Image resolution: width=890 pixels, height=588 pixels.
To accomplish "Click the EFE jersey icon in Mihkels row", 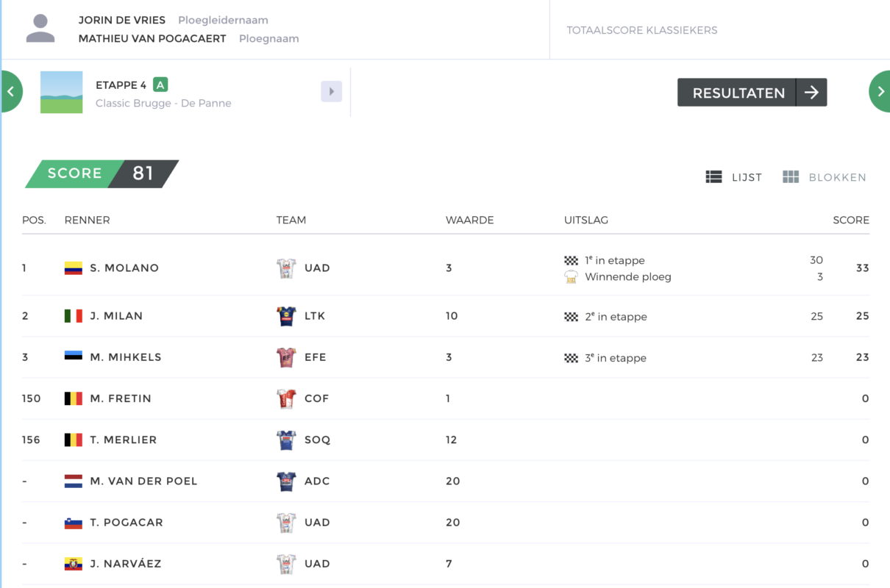I will (286, 357).
